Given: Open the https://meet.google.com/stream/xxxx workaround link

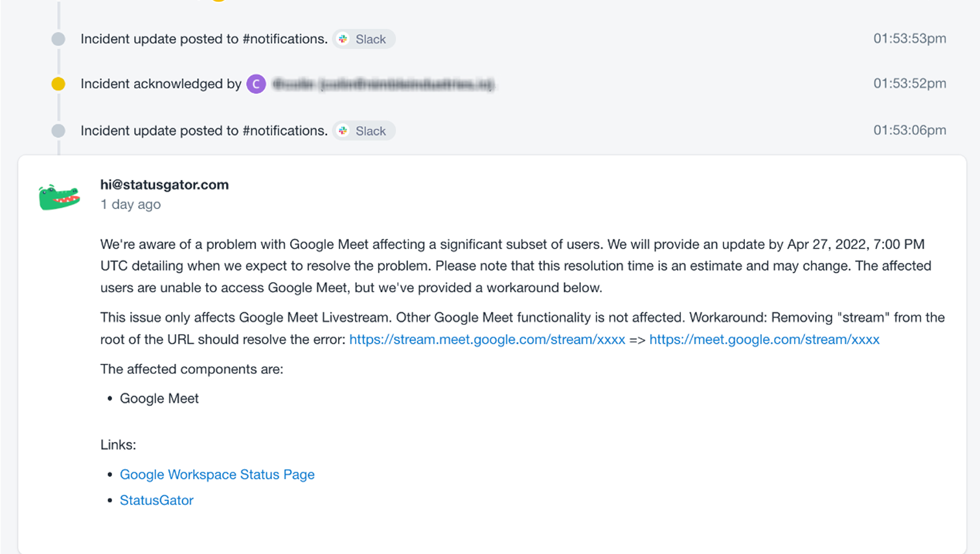Looking at the screenshot, I should click(x=764, y=339).
